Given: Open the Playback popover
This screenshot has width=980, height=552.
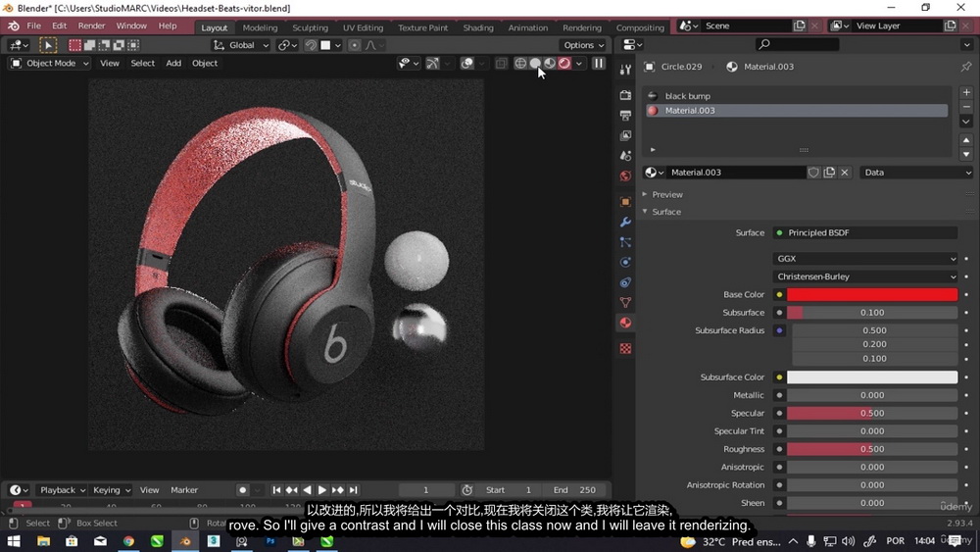Looking at the screenshot, I should (61, 490).
